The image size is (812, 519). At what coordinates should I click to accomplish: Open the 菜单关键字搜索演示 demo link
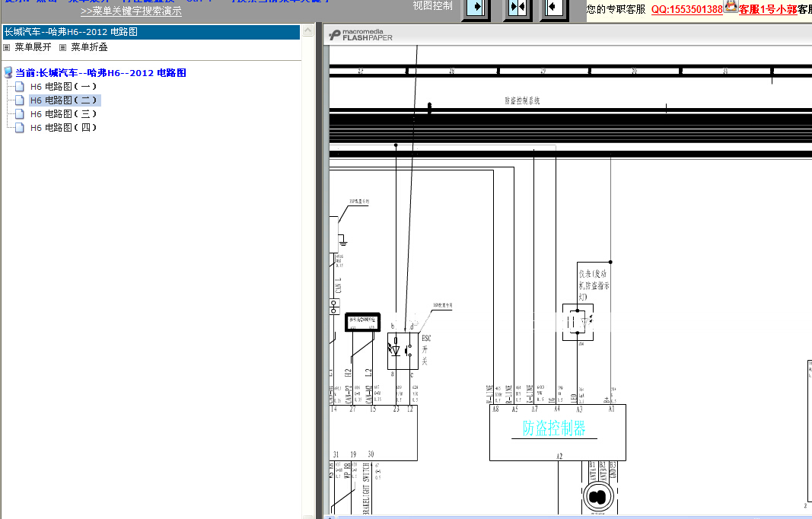click(131, 11)
